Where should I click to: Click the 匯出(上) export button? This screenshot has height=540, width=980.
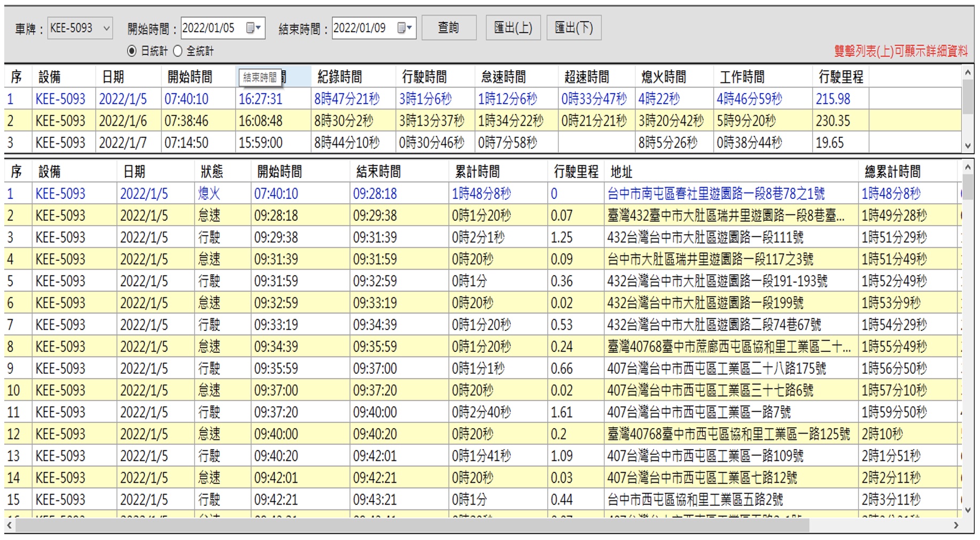[x=513, y=28]
